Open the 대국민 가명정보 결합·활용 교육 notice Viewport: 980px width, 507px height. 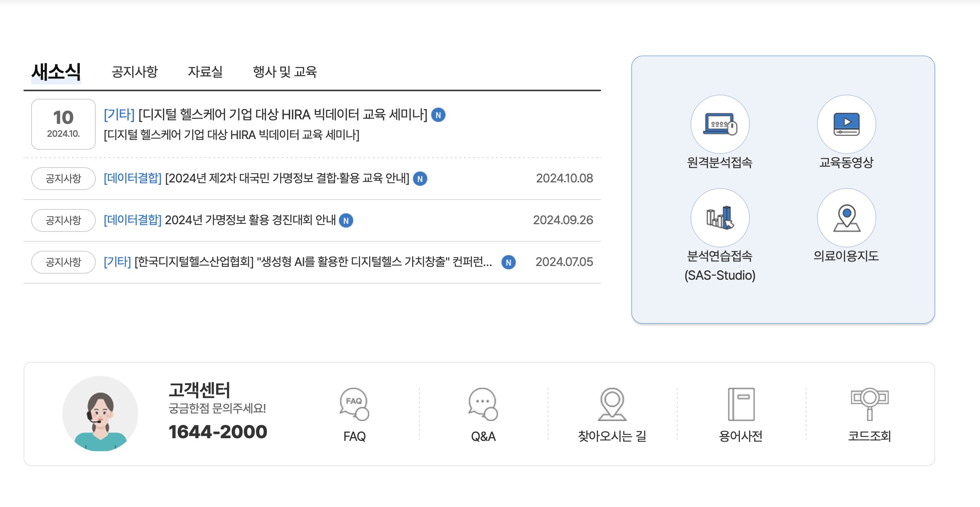coord(286,178)
